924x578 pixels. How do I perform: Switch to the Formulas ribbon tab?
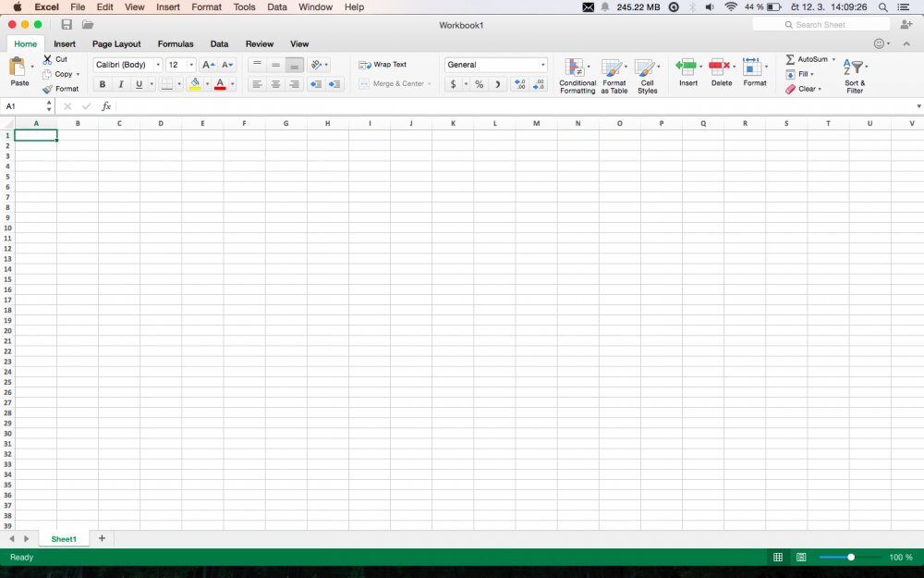(176, 43)
